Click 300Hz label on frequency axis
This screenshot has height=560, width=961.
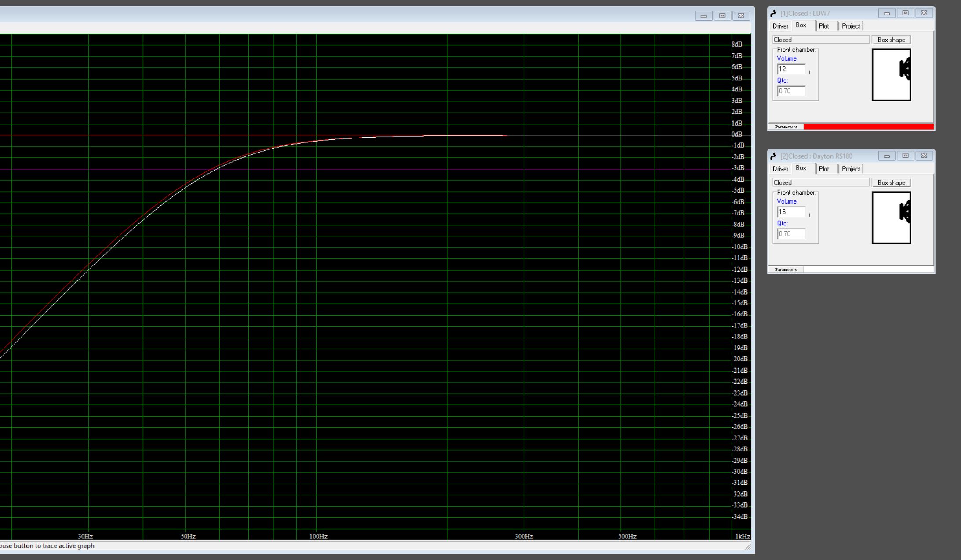point(524,536)
